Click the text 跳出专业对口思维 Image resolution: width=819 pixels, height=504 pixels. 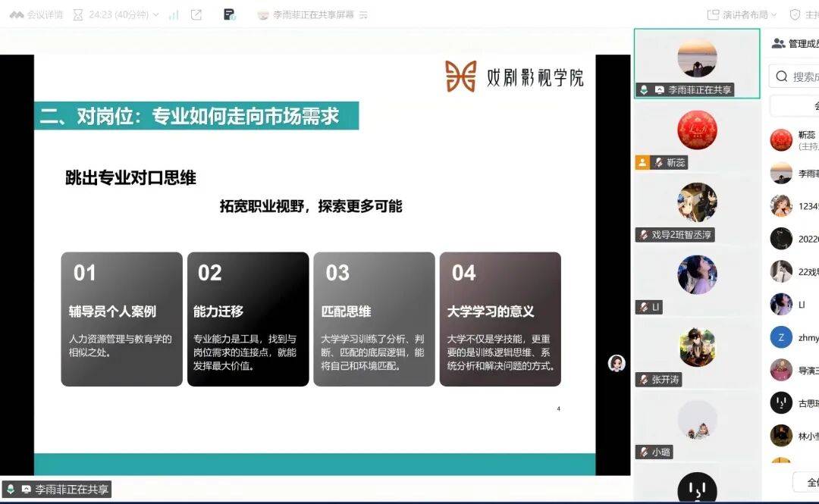point(130,177)
